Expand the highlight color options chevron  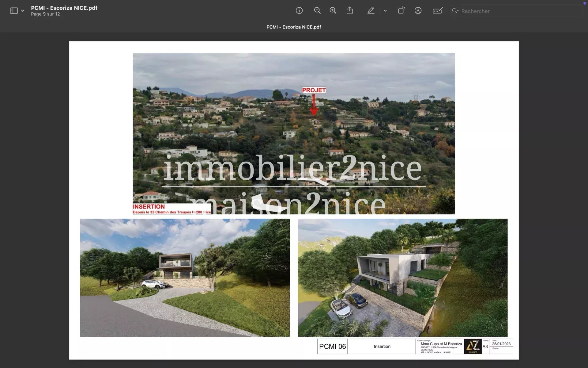click(385, 11)
